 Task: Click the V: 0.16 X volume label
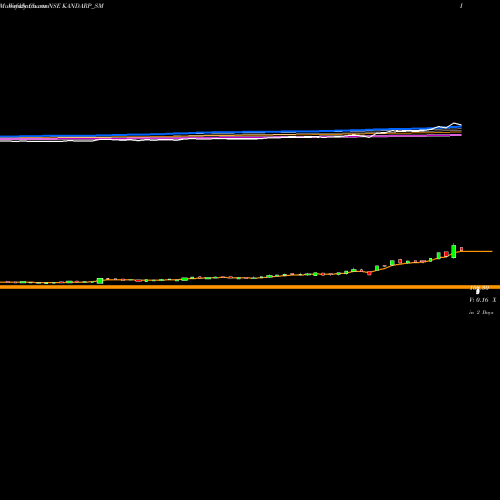click(483, 300)
